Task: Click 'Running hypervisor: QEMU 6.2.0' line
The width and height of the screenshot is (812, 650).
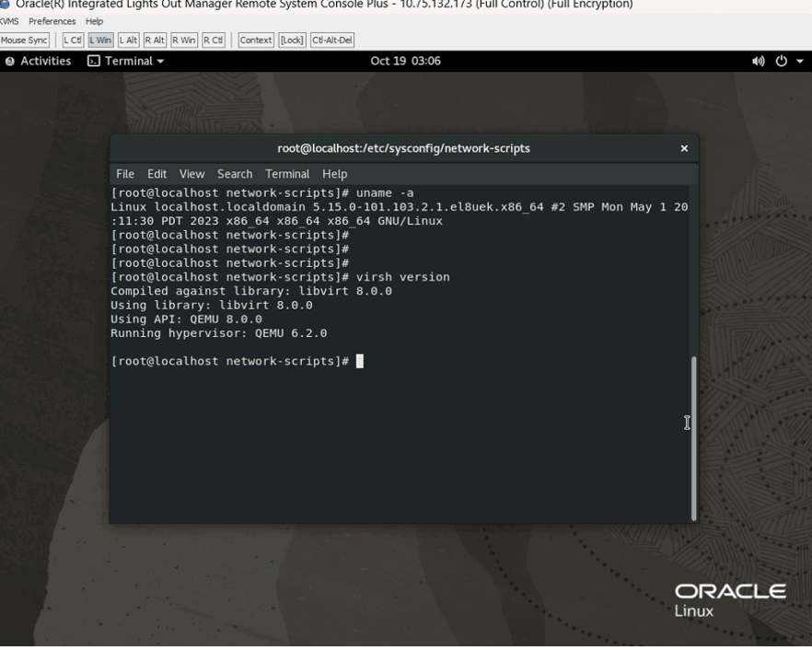Action: (x=218, y=333)
